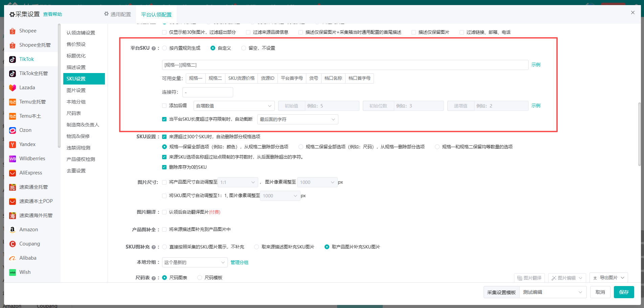Select 留空，不设置 radio option
The image size is (644, 308).
pos(244,48)
